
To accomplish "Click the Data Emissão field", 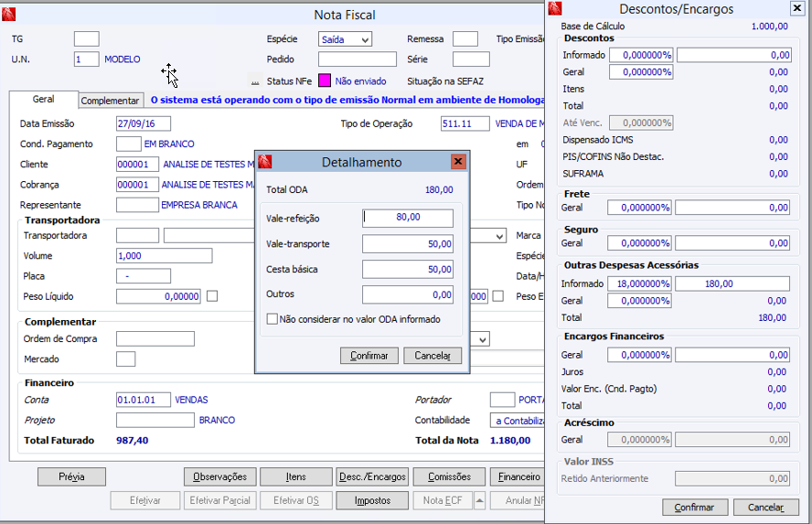I will tap(144, 123).
